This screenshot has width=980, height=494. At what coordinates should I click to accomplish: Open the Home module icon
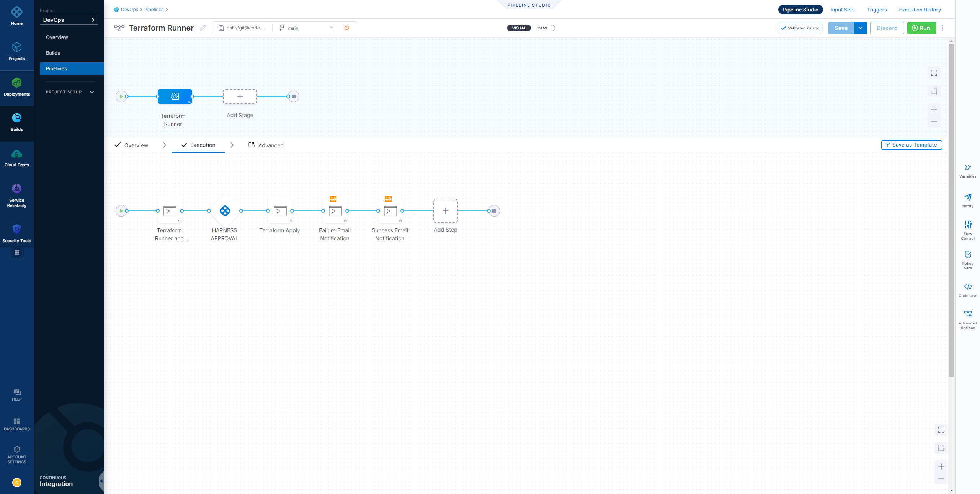tap(16, 12)
